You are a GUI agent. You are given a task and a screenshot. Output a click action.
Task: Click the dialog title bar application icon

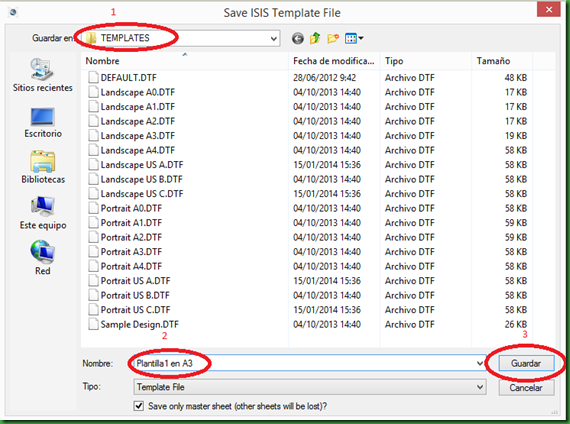coord(13,12)
